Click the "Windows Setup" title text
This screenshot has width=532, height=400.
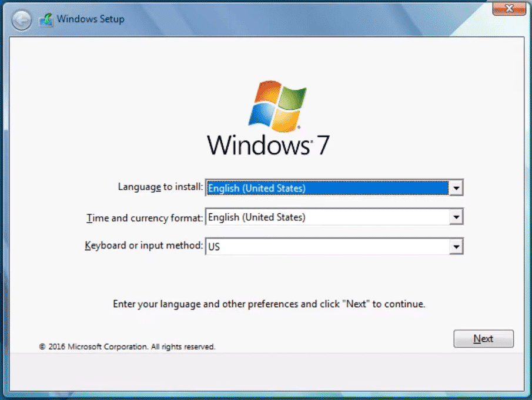click(91, 19)
